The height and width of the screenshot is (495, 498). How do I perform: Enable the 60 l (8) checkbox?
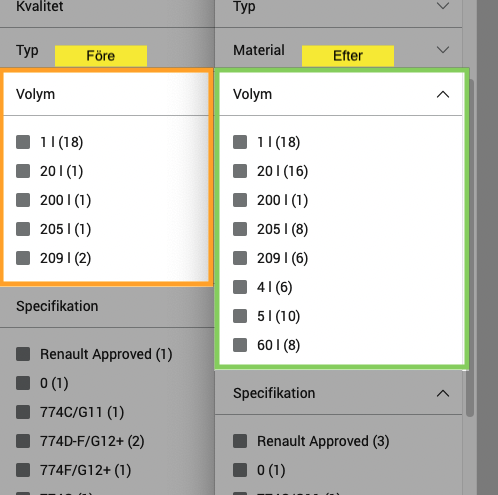click(240, 345)
